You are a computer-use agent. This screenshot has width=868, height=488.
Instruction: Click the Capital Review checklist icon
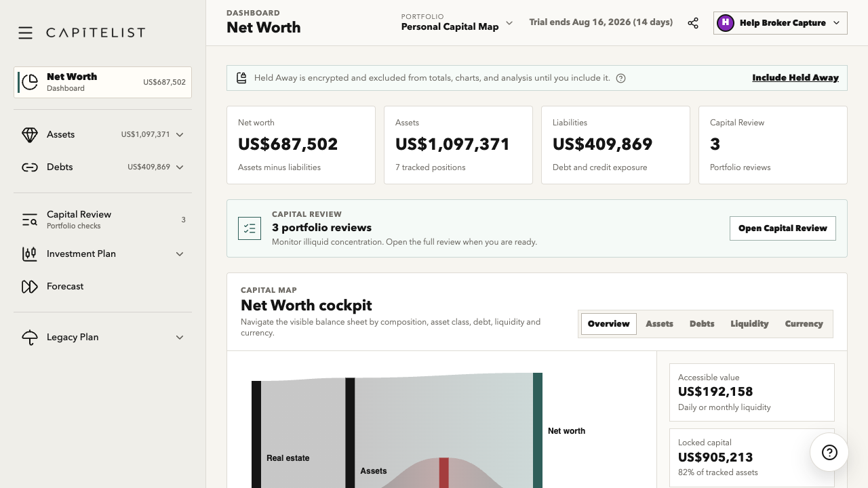pos(250,228)
